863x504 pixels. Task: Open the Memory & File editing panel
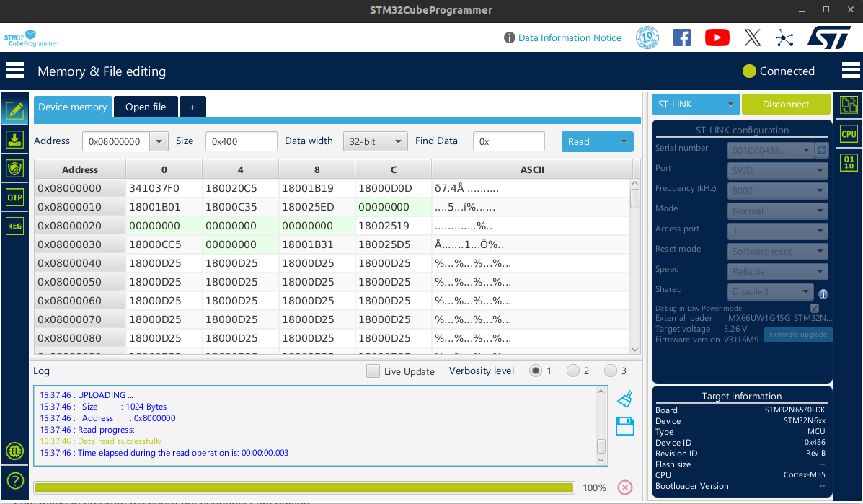click(14, 111)
